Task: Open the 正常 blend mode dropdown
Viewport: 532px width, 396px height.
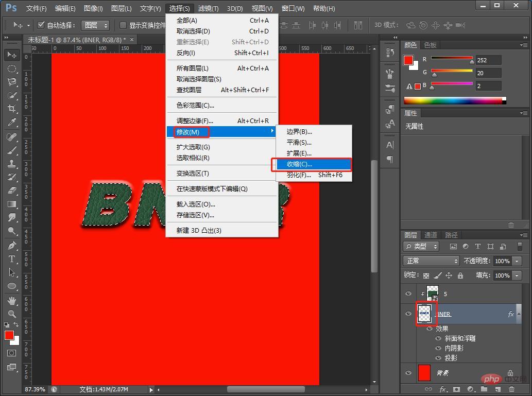Action: pyautogui.click(x=431, y=261)
